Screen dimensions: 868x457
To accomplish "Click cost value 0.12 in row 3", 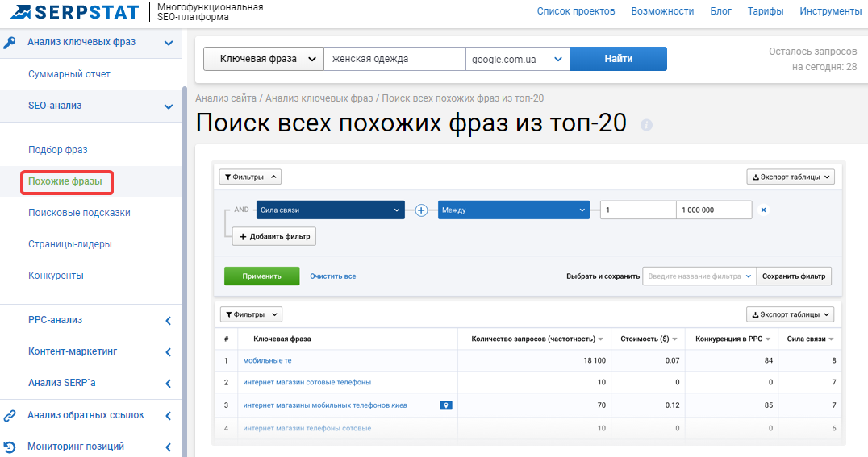I will [x=673, y=405].
